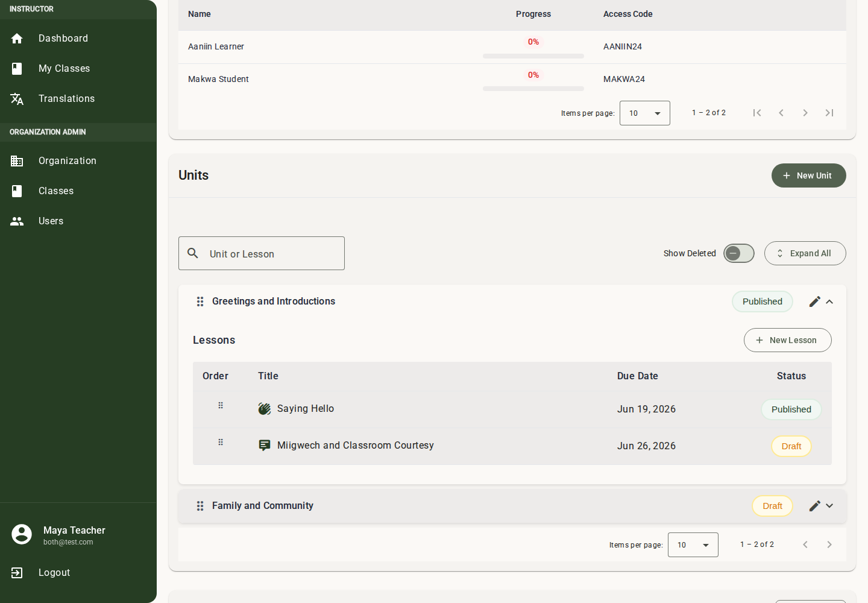Click the Maya Teacher profile name
Image resolution: width=868 pixels, height=603 pixels.
point(74,531)
